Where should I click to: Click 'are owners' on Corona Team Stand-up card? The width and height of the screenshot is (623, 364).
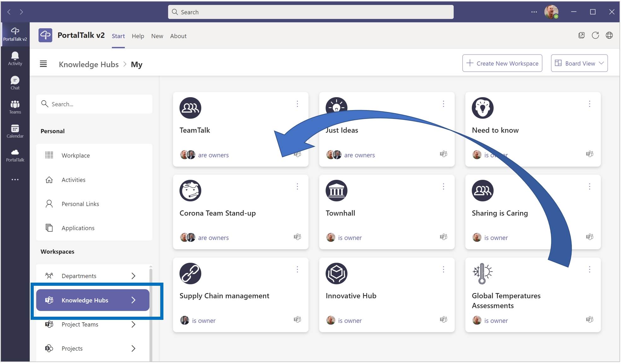pos(213,238)
